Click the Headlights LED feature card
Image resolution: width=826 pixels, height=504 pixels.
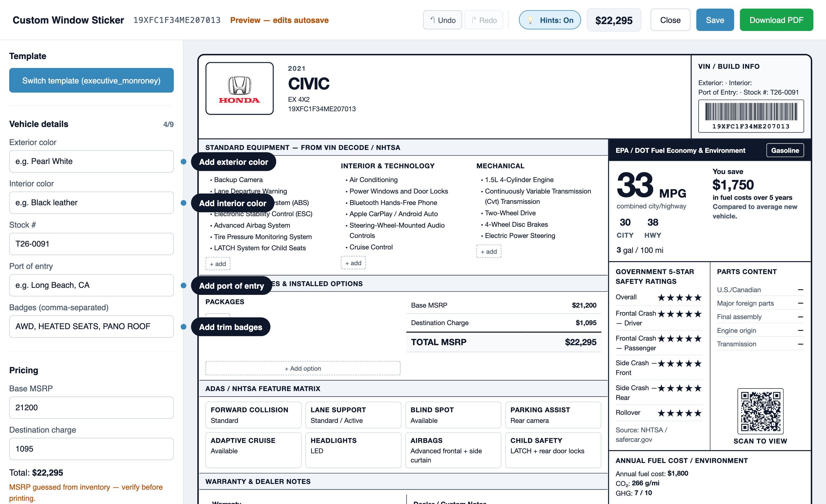[353, 450]
